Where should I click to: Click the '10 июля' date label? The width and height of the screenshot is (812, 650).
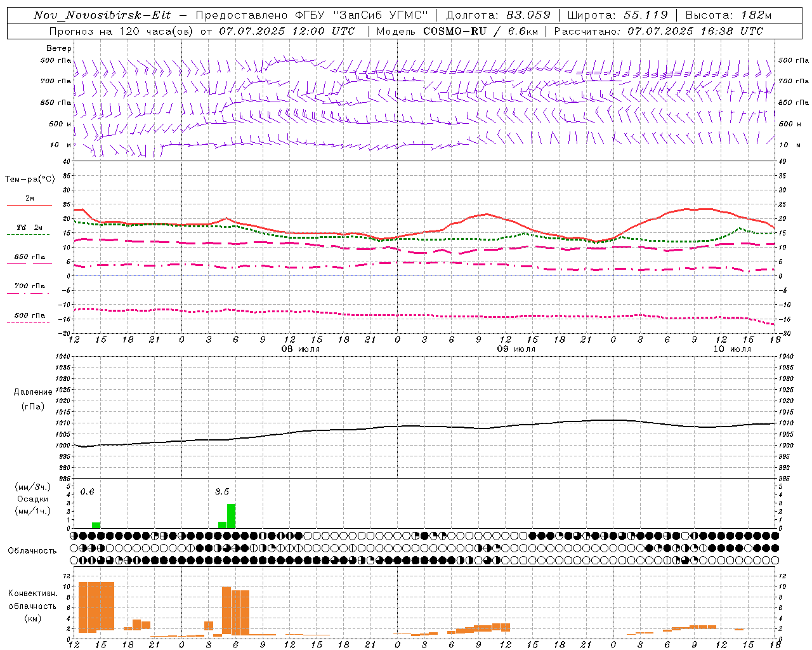tap(732, 349)
